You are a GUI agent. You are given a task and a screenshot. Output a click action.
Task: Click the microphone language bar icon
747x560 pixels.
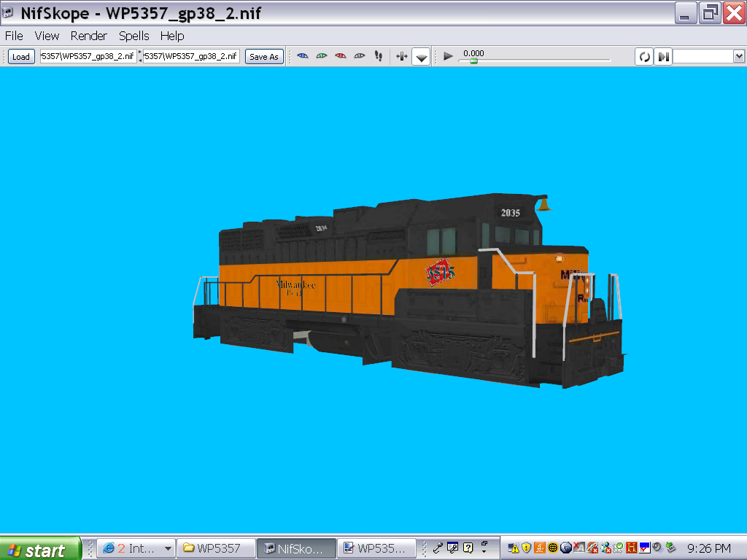click(x=438, y=548)
